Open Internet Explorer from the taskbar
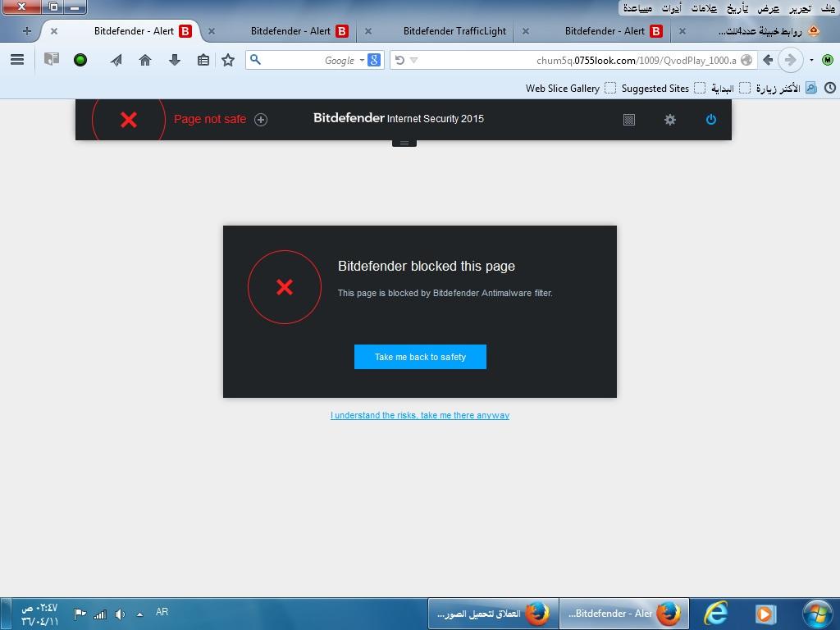The height and width of the screenshot is (630, 840). [x=715, y=613]
